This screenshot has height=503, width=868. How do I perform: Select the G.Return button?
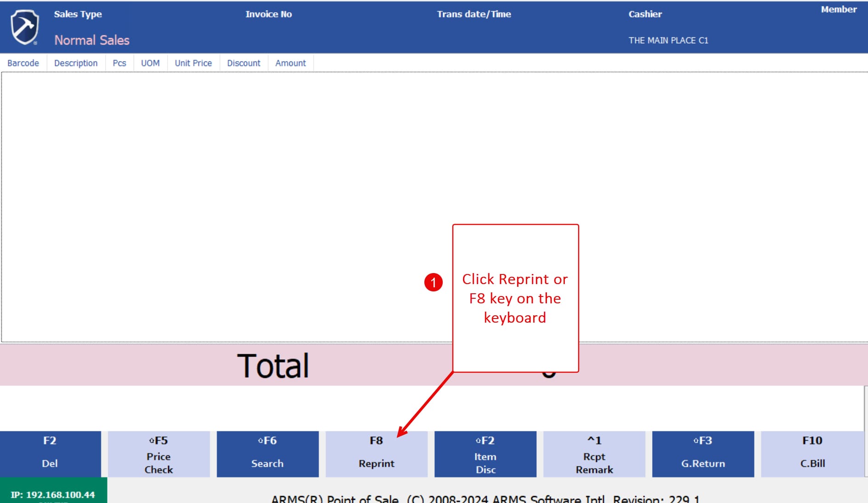(703, 454)
